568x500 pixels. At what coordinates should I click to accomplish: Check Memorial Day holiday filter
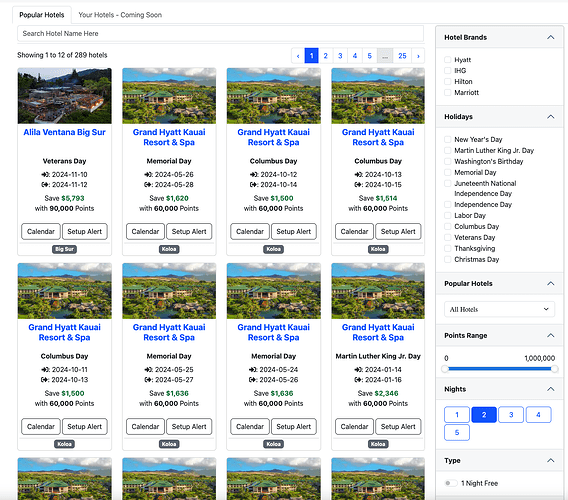click(x=448, y=172)
